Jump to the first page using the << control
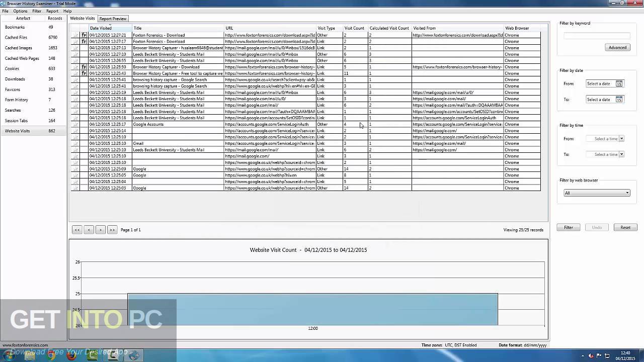This screenshot has height=362, width=644. 77,230
